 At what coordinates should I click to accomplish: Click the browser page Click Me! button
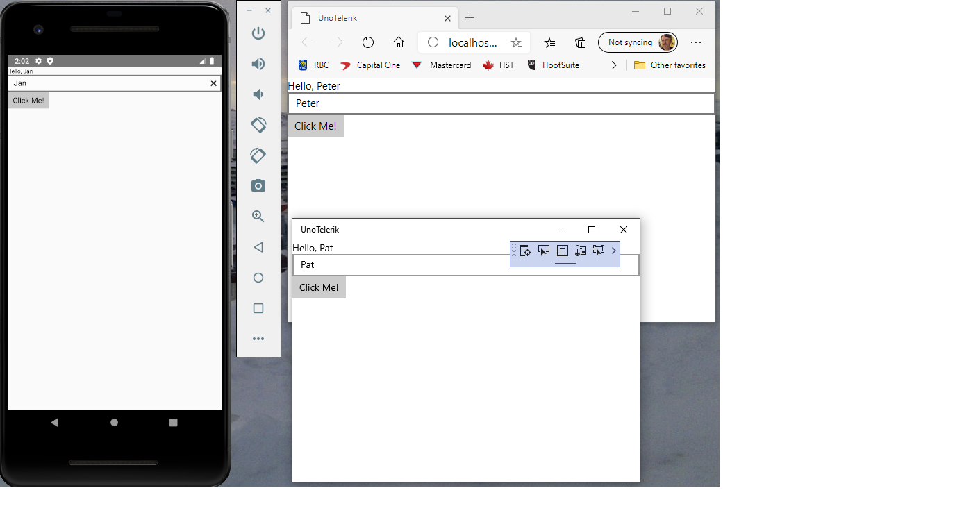[316, 126]
